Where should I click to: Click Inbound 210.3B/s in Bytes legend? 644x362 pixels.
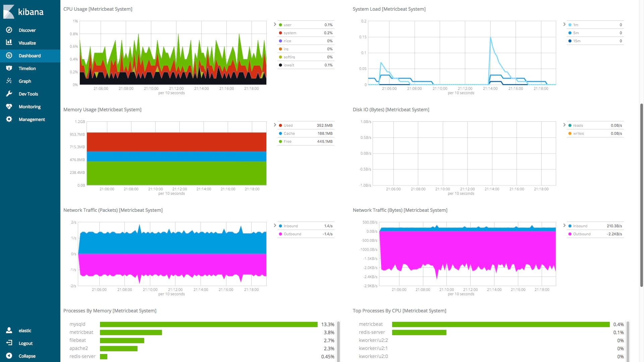pyautogui.click(x=595, y=226)
